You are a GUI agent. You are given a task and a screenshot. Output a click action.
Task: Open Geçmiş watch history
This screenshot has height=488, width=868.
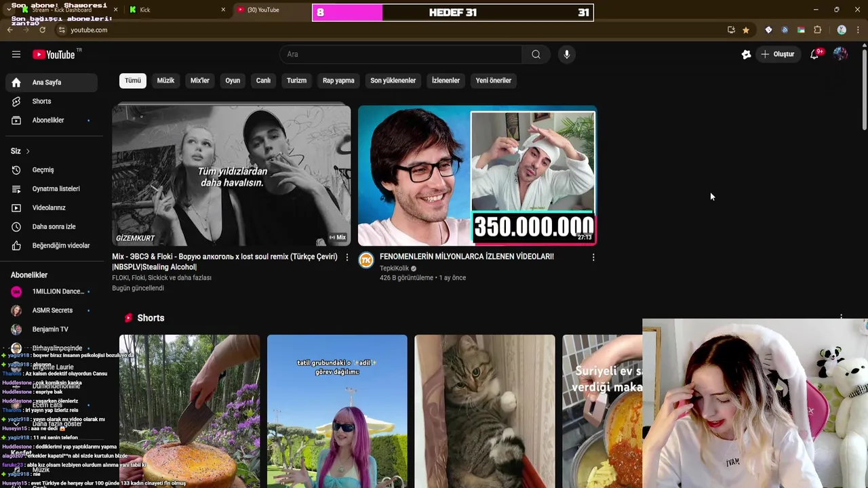[x=52, y=170]
